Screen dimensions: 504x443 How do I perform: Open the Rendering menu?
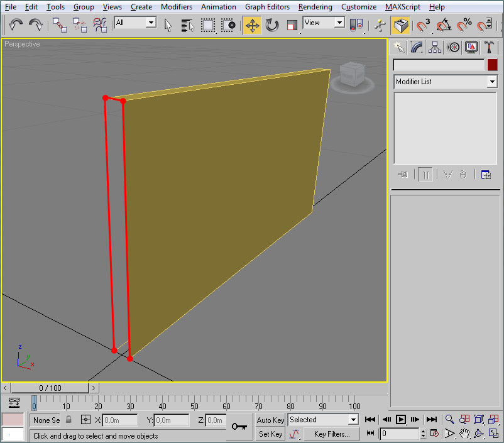coord(315,7)
